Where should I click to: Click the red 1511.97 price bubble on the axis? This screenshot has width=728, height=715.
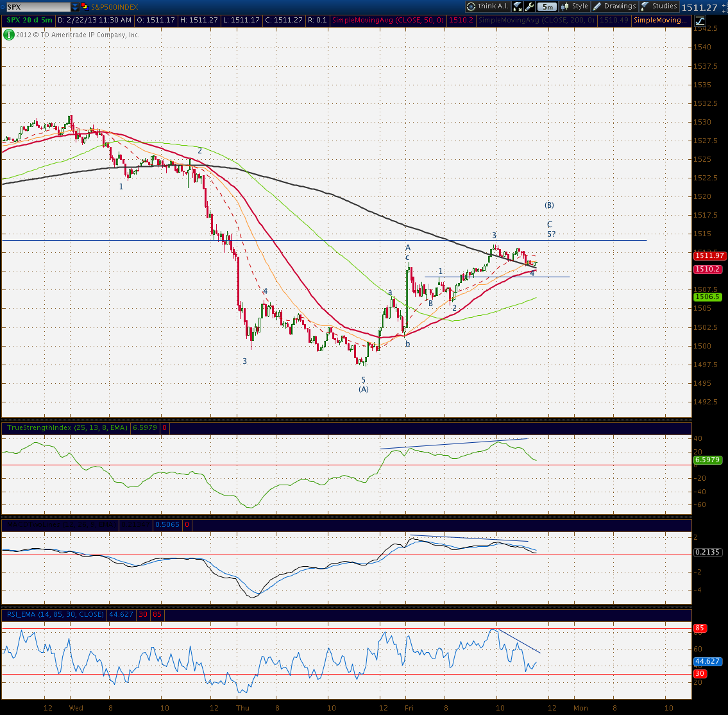tap(709, 255)
